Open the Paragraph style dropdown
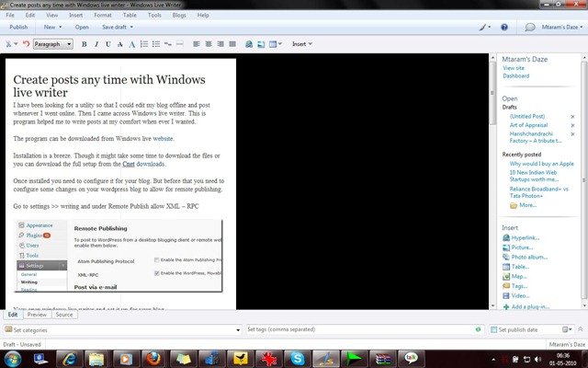This screenshot has height=368, width=588. 53,44
